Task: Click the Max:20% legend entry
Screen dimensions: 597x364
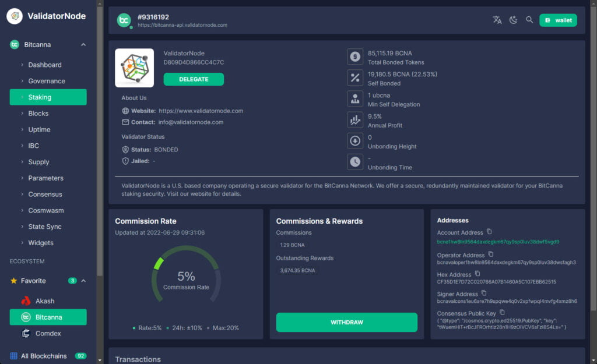Action: 223,328
